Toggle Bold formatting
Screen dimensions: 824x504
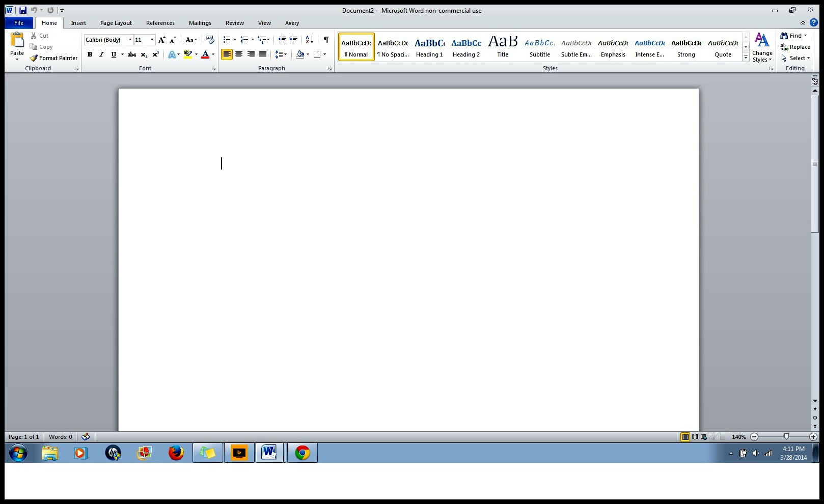coord(90,54)
